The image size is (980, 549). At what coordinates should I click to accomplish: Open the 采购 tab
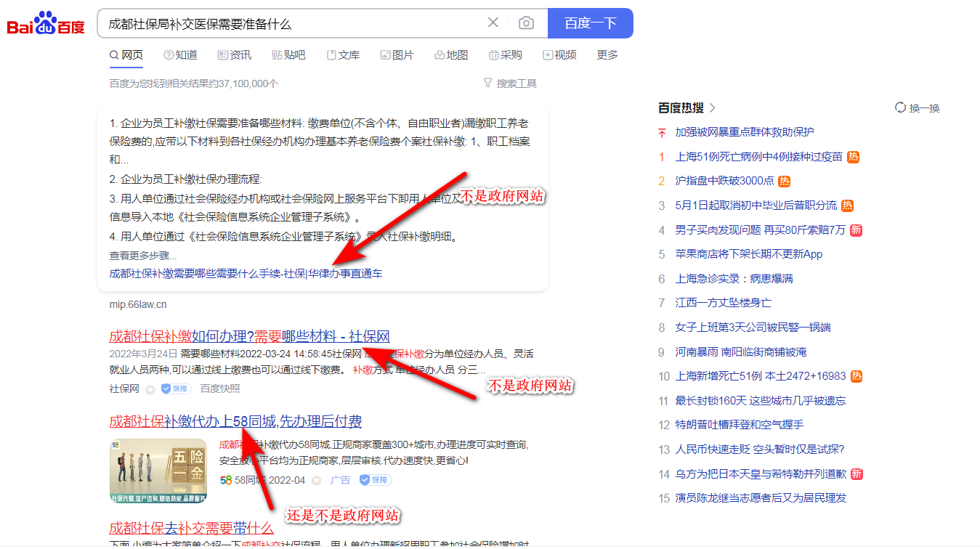506,55
